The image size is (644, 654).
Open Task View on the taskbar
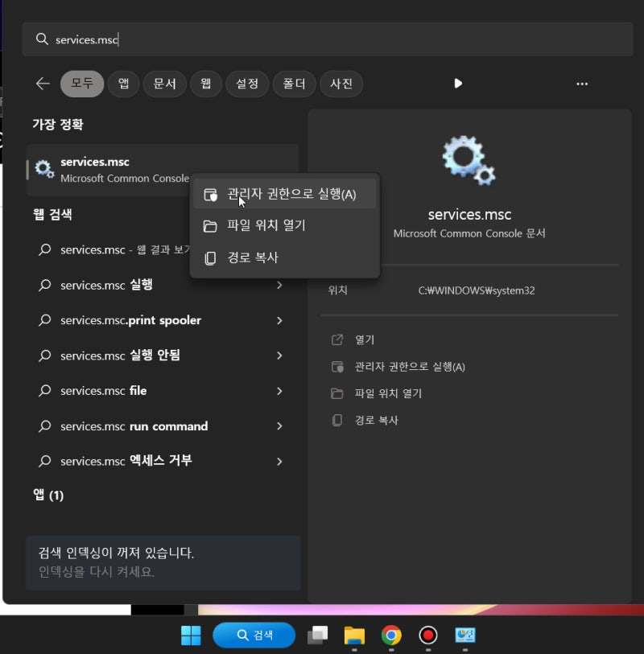click(318, 635)
